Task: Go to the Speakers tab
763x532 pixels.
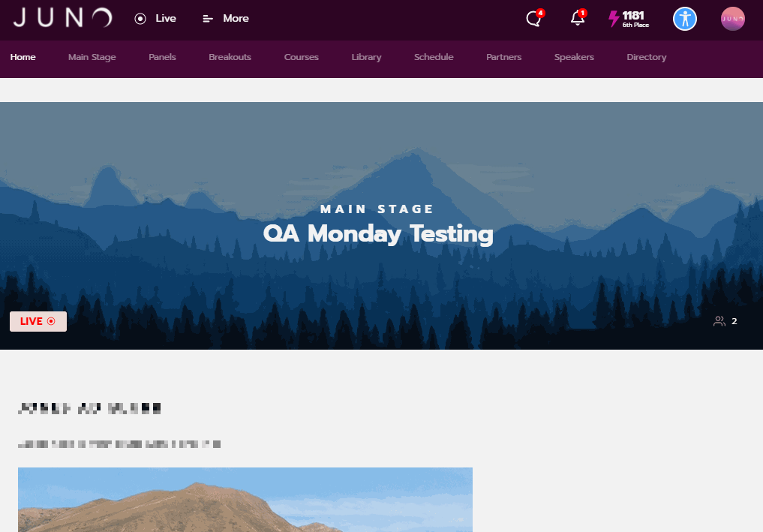Action: coord(574,57)
